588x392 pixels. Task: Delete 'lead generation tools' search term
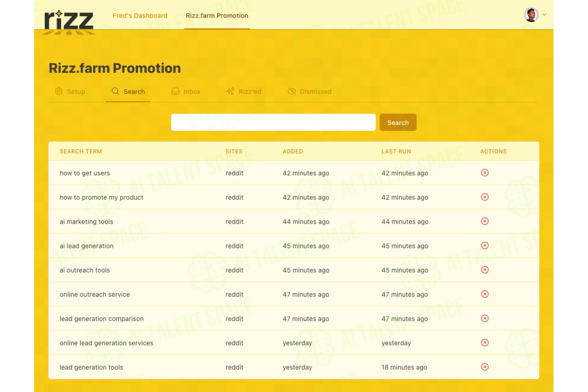tap(485, 367)
